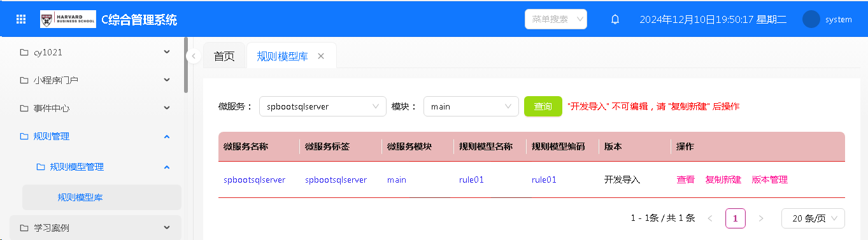Screen dimensions: 868x240
Task: Expand the 学习案例 menu chevron
Action: coord(167,228)
